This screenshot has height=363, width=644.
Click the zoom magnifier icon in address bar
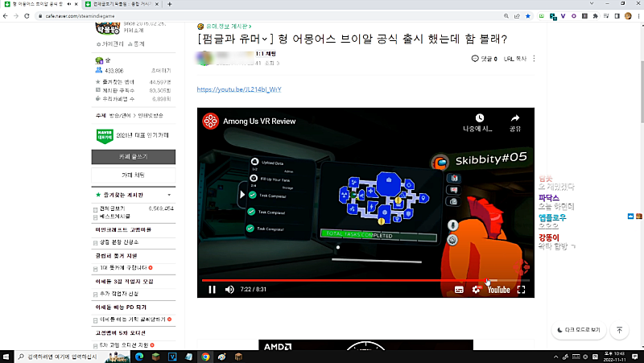(x=506, y=16)
